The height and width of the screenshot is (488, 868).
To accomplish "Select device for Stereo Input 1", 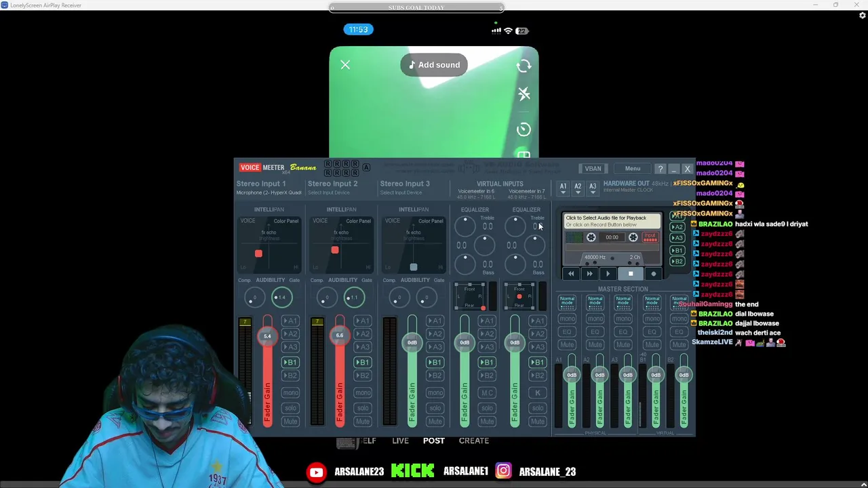I will (269, 192).
